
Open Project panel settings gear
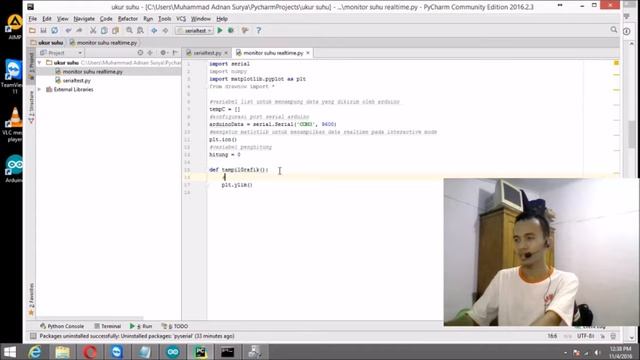point(164,53)
